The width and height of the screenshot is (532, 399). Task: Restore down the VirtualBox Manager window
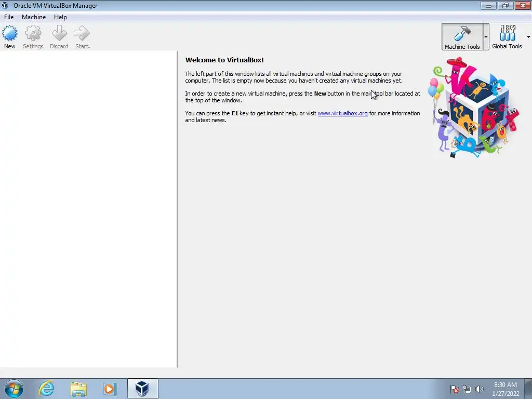point(506,5)
